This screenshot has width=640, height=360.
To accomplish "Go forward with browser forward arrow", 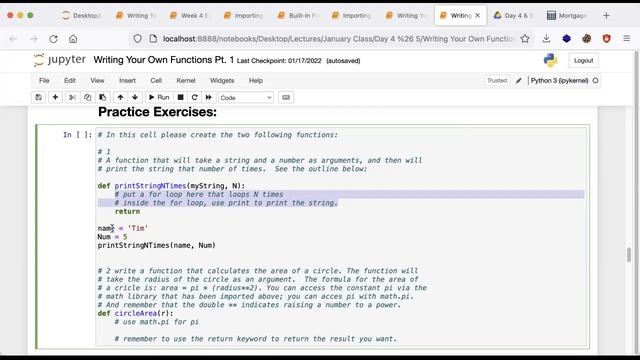I will coord(33,39).
